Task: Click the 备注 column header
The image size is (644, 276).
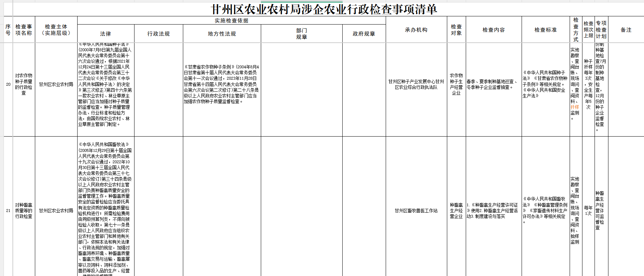Action: coord(626,30)
